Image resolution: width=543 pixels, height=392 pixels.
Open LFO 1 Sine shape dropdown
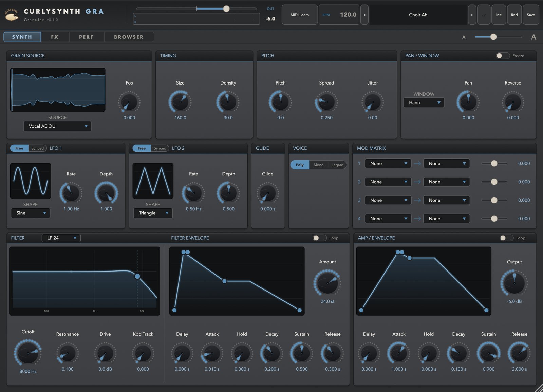[31, 213]
